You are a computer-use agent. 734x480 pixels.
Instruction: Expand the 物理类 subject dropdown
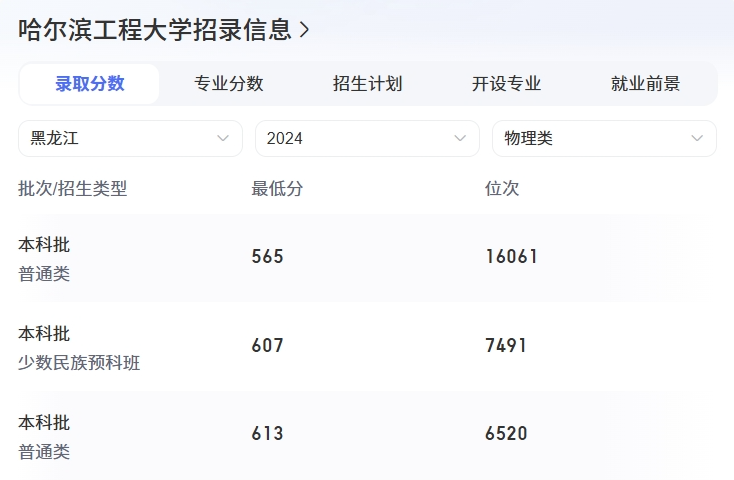(x=604, y=139)
